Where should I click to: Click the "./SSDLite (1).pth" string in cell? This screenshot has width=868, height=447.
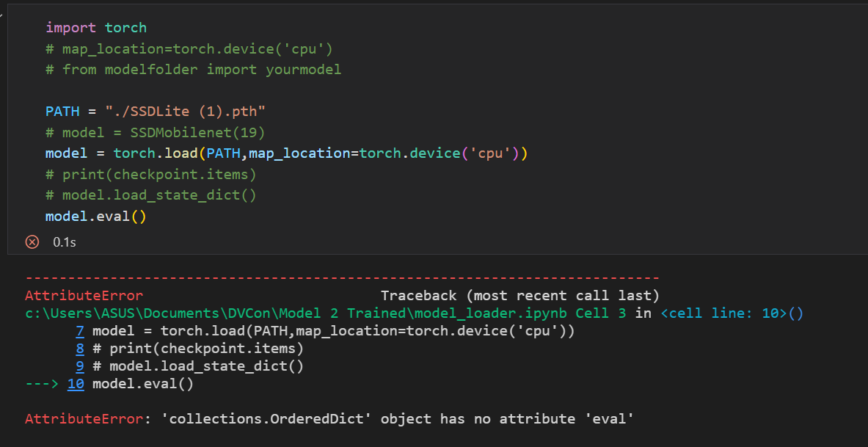coord(185,112)
